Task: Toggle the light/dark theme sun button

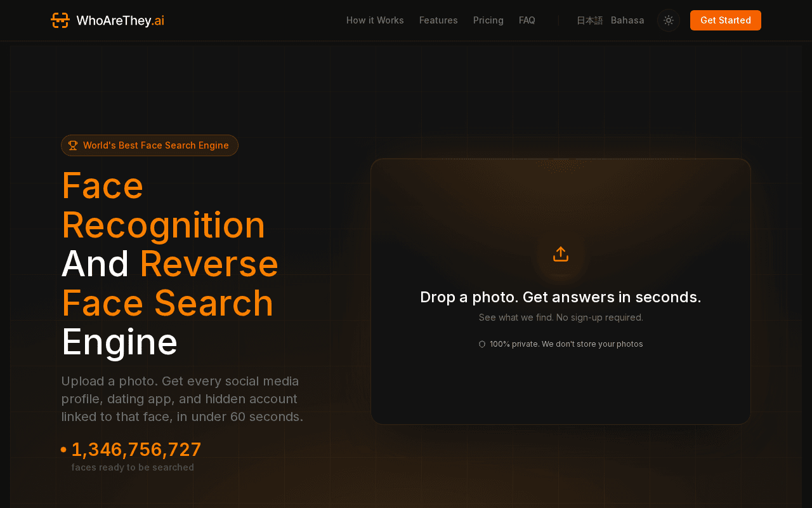Action: pyautogui.click(x=669, y=20)
